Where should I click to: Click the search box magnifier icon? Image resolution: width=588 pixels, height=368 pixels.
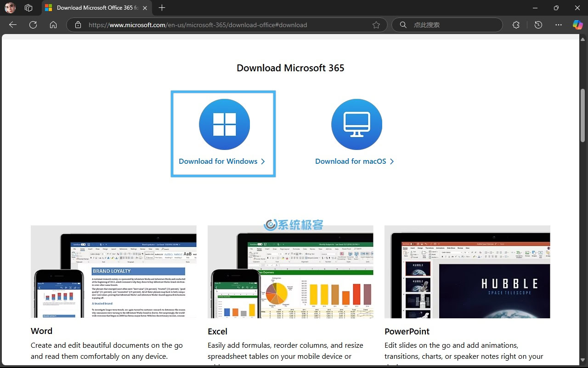coord(403,25)
